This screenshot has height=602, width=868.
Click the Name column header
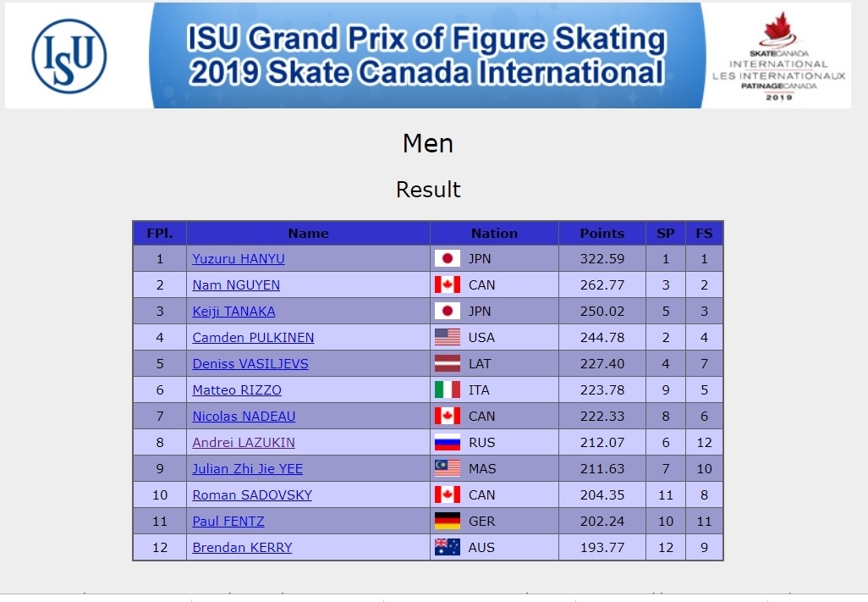coord(308,233)
